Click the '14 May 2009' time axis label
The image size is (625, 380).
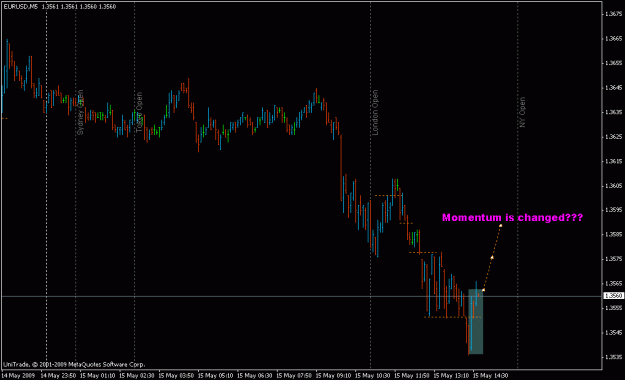point(18,376)
